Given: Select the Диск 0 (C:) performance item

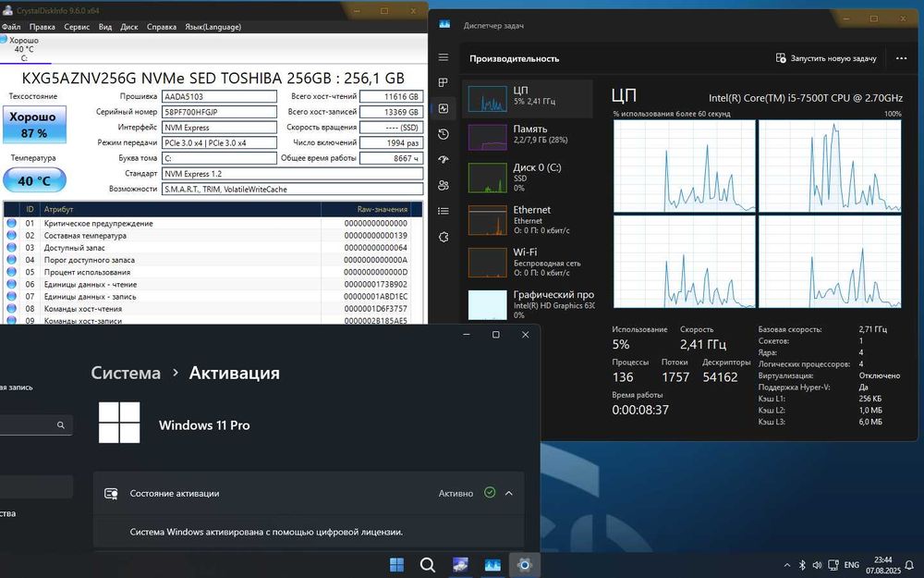Looking at the screenshot, I should click(x=528, y=177).
